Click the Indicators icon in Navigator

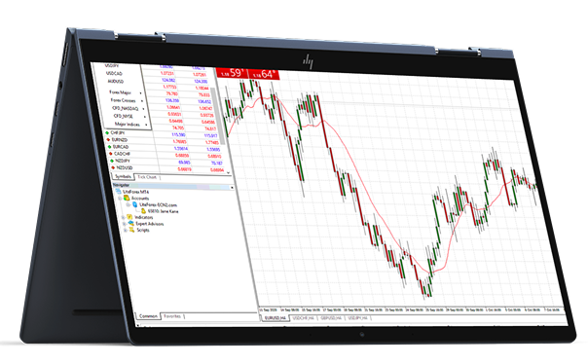[129, 217]
